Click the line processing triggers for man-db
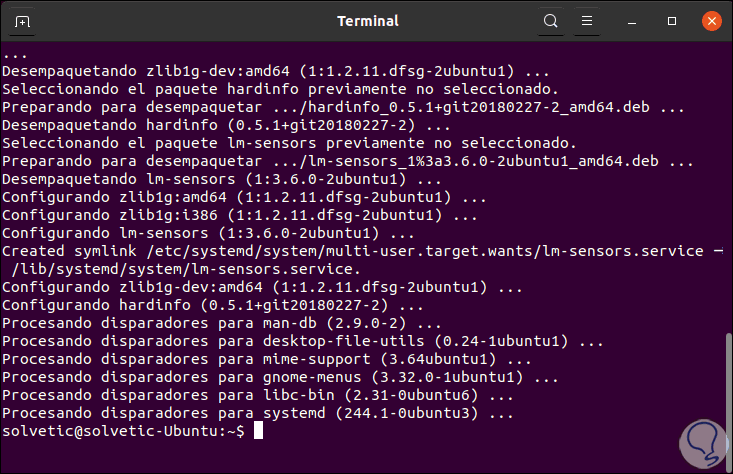This screenshot has height=474, width=733. [x=222, y=323]
